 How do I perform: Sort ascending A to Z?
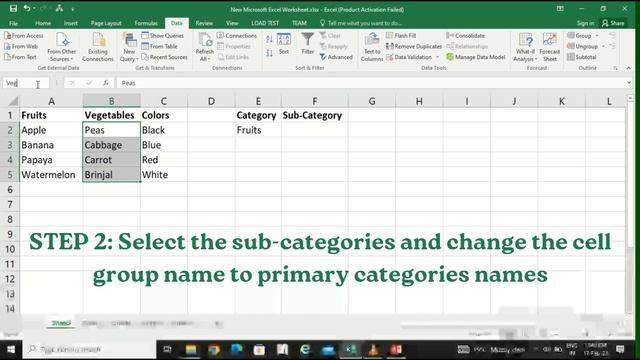[x=269, y=39]
